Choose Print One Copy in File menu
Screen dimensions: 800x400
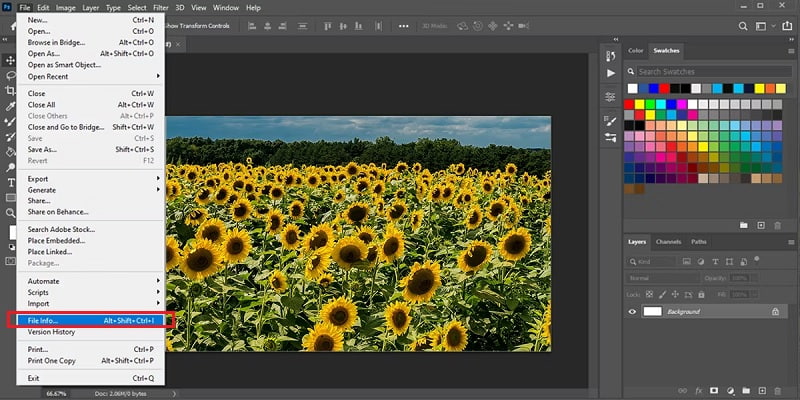[90, 361]
